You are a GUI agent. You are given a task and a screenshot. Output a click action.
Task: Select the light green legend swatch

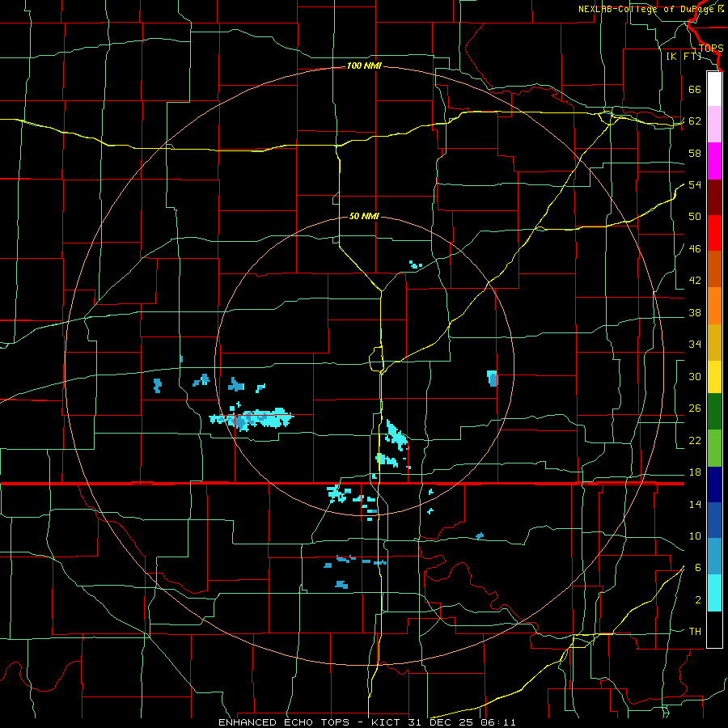click(x=714, y=448)
